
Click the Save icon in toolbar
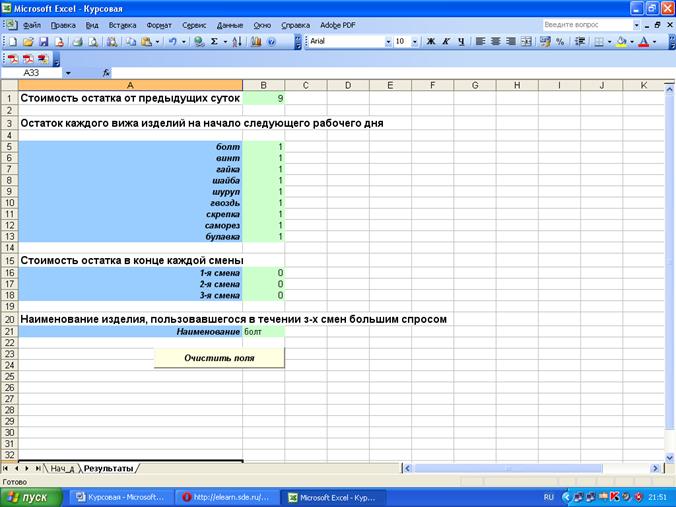pos(44,42)
